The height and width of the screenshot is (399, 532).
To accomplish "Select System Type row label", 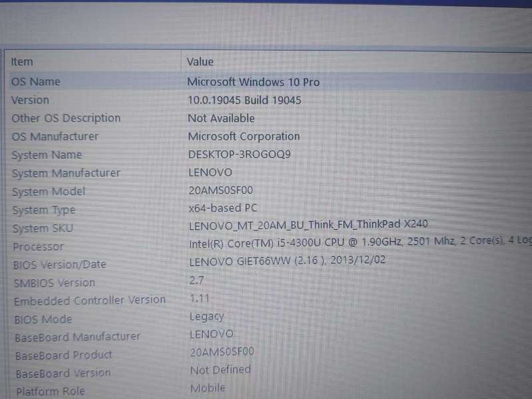I will (x=44, y=210).
